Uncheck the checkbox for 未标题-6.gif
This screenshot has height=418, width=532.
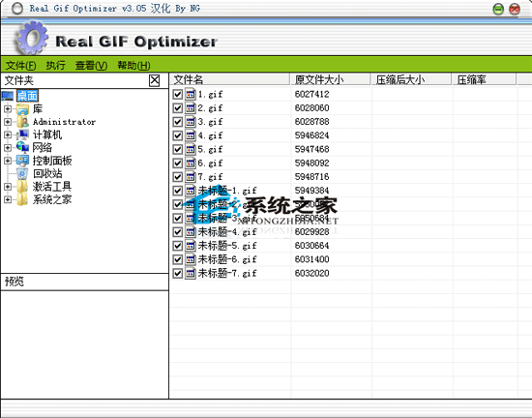(177, 259)
